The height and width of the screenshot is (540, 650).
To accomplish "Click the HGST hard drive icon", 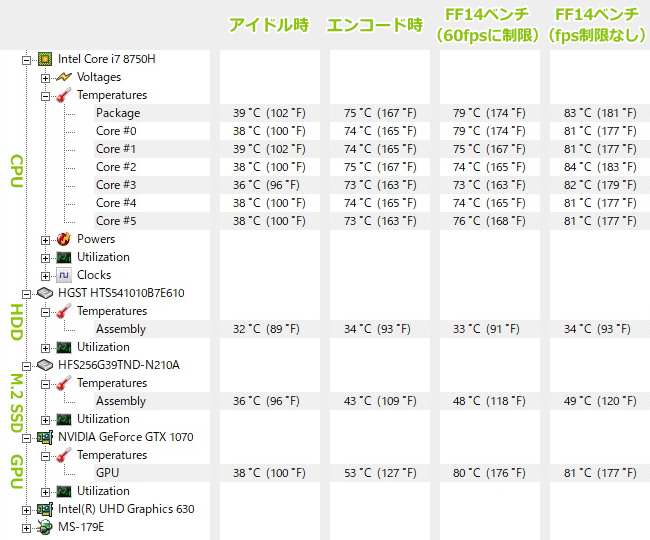I will pos(45,293).
